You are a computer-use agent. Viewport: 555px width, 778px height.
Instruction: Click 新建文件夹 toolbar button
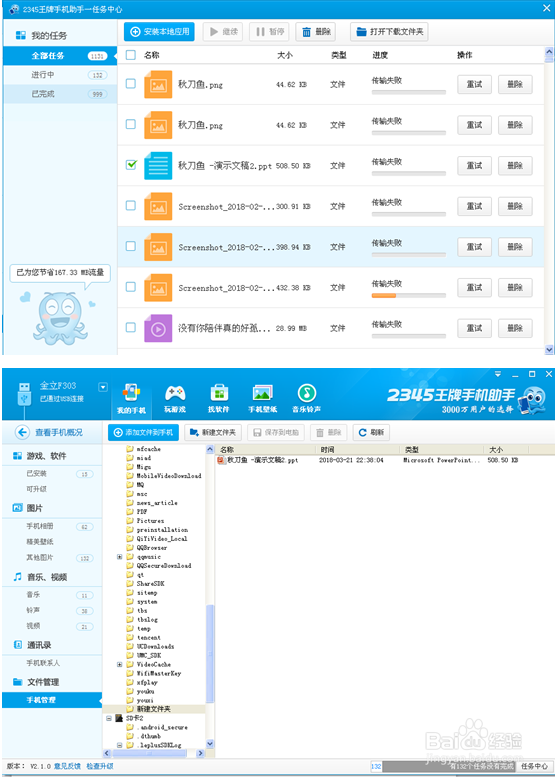point(213,432)
